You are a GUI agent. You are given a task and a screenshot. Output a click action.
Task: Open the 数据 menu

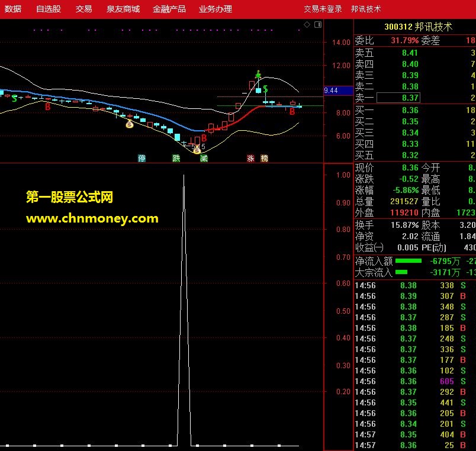[x=13, y=9]
